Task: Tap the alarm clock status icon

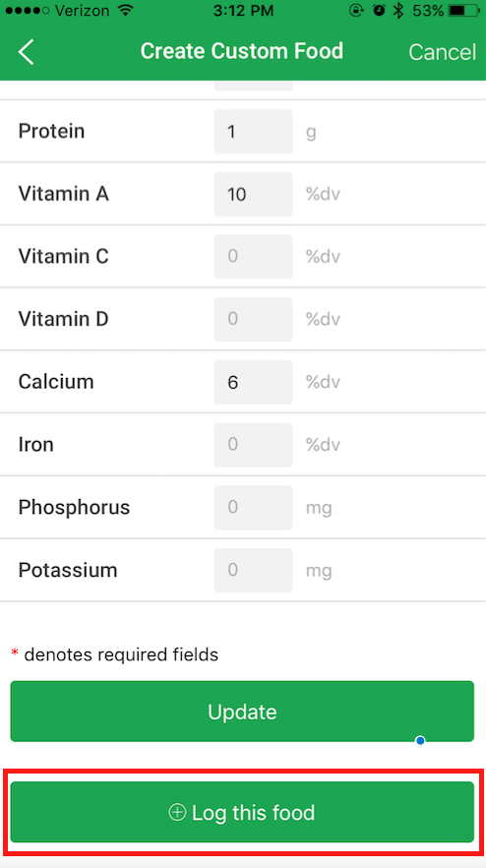Action: (x=379, y=11)
